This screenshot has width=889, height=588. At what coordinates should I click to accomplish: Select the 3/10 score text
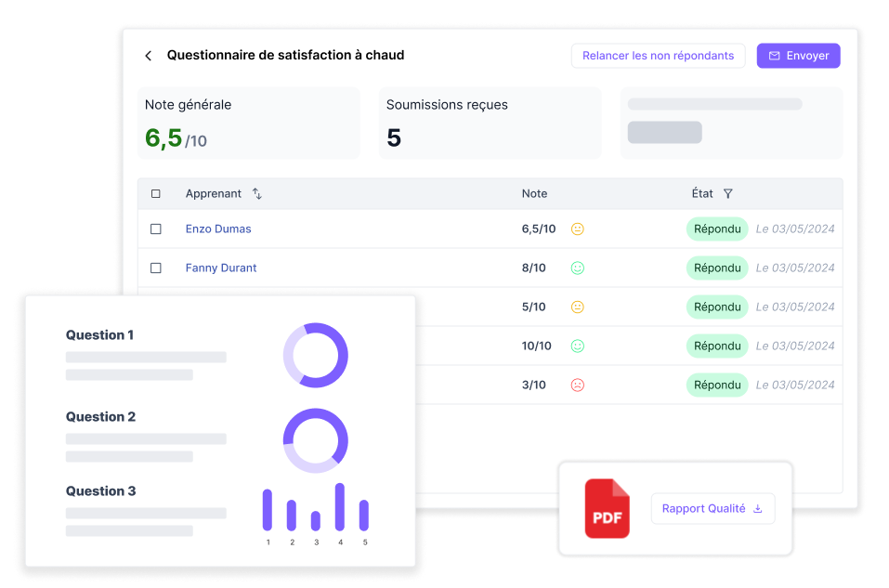coord(534,385)
